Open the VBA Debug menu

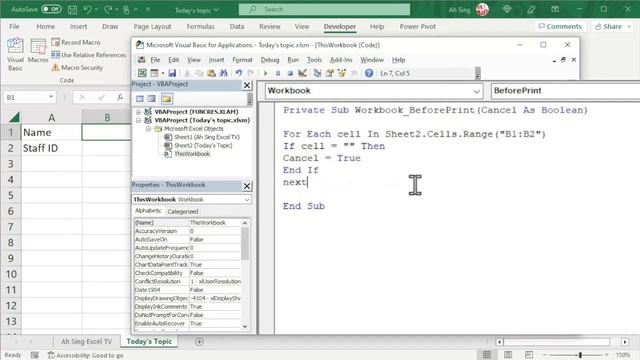click(x=270, y=60)
